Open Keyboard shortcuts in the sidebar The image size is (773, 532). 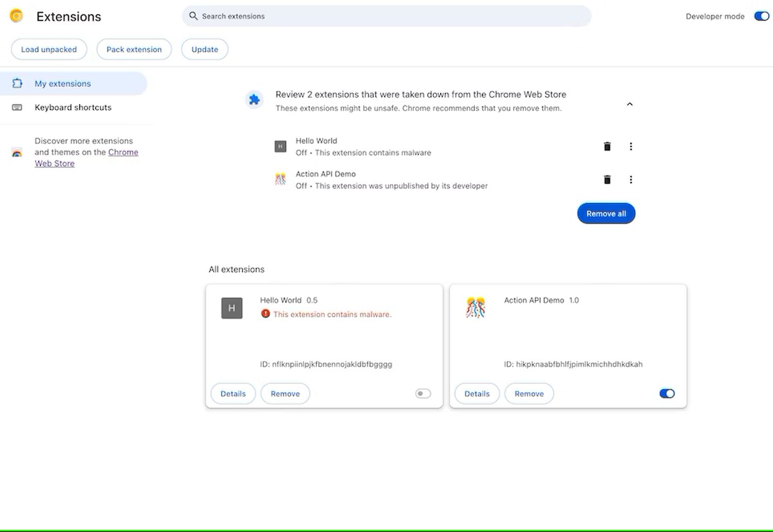[x=73, y=107]
